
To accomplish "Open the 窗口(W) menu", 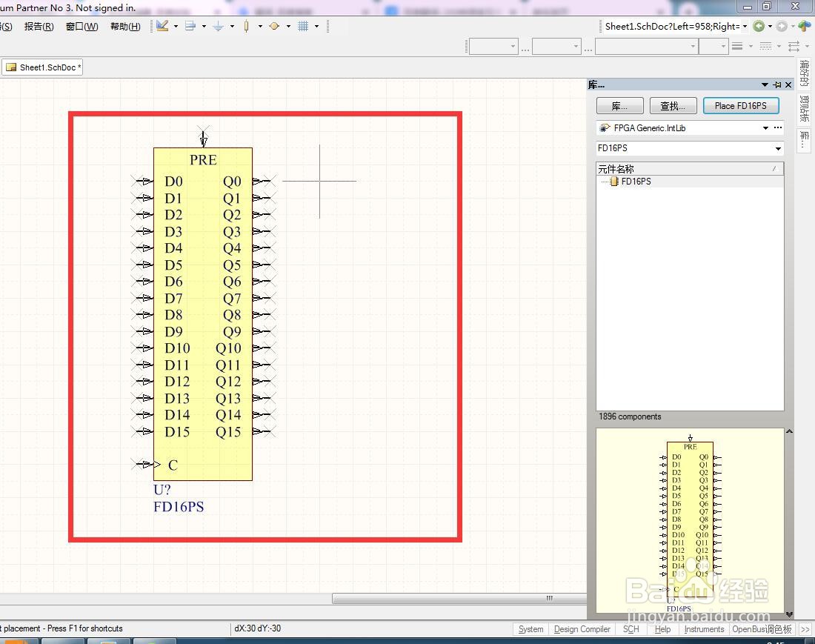I will 82,27.
